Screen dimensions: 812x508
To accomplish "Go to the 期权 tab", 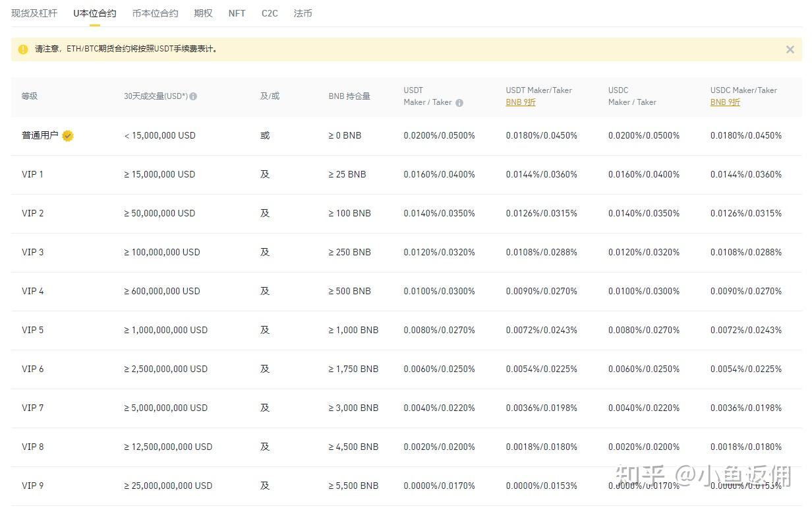I will 203,13.
